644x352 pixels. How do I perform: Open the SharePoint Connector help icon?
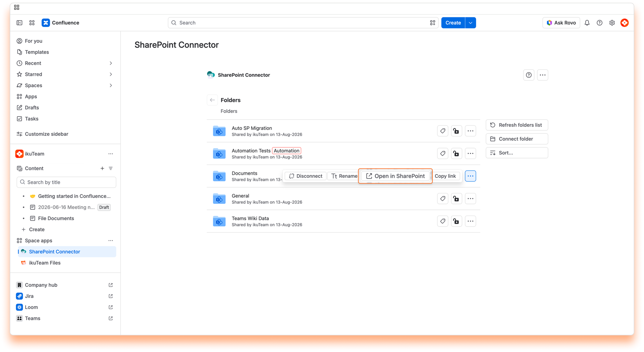[x=529, y=75]
